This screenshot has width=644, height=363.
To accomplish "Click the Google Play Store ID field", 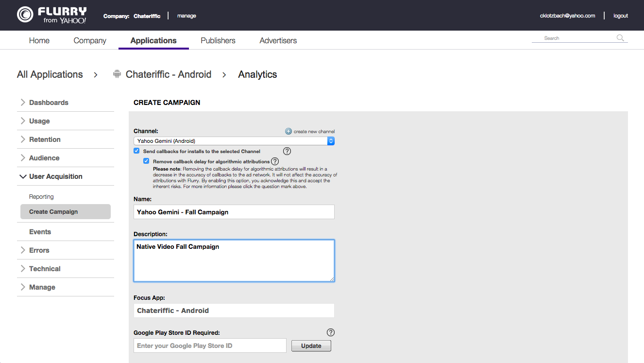I will (210, 346).
